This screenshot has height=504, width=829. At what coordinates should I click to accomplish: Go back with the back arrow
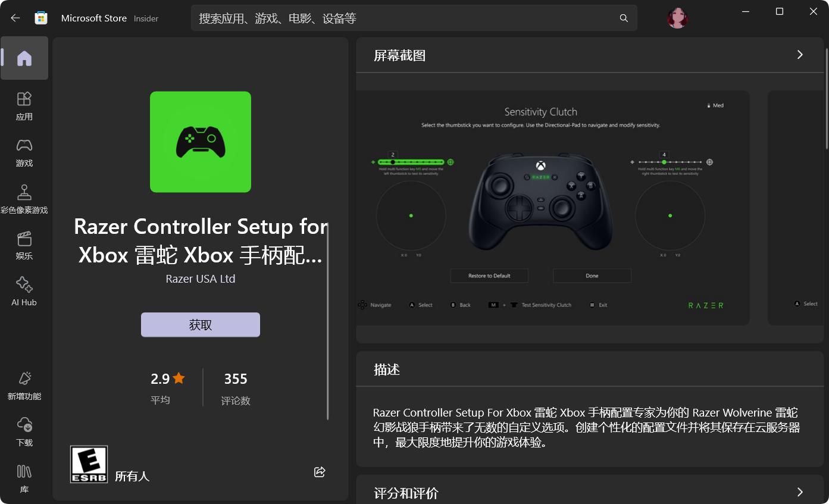coord(15,18)
